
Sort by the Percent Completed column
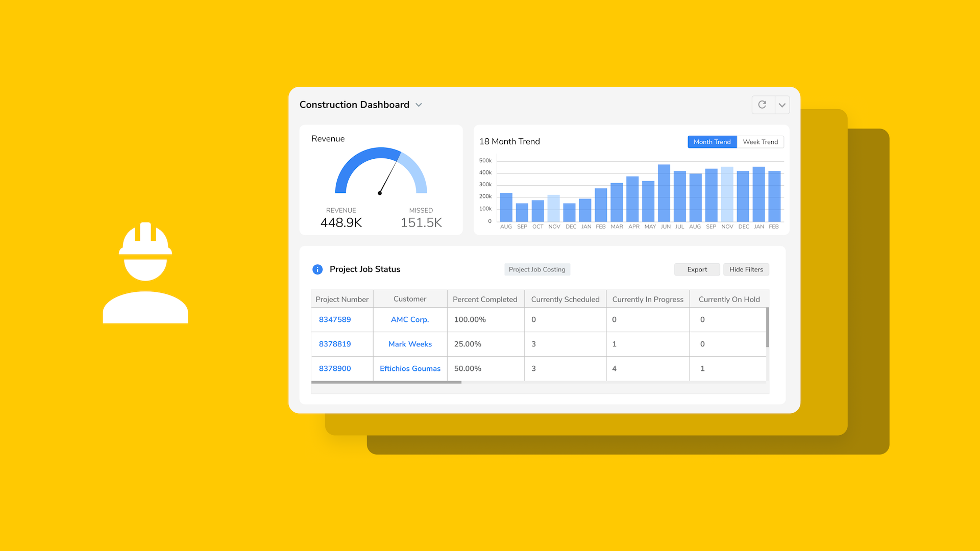tap(485, 299)
